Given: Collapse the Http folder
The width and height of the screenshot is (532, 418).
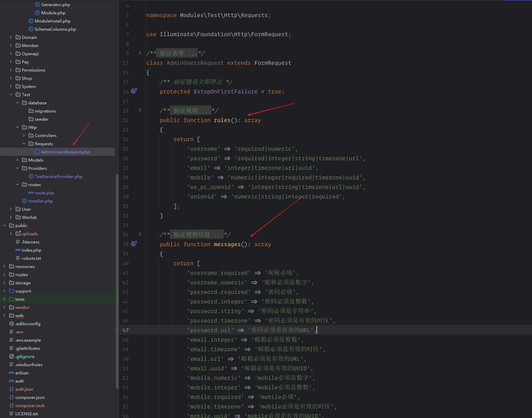Looking at the screenshot, I should [17, 127].
